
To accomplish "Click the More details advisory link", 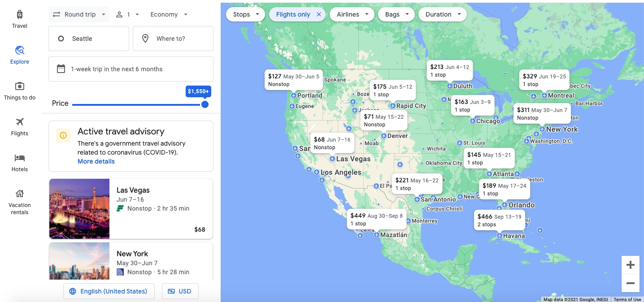I will [x=96, y=161].
